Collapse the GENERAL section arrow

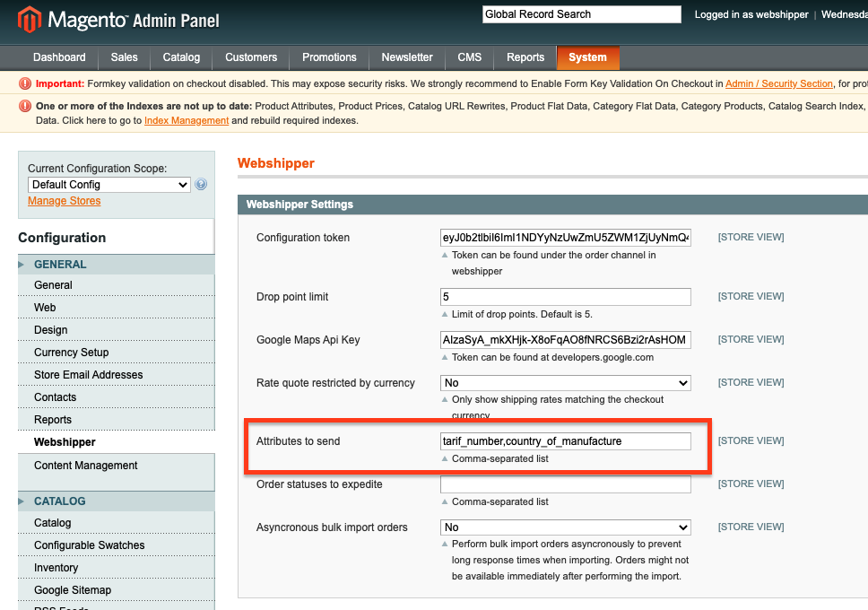(x=22, y=265)
